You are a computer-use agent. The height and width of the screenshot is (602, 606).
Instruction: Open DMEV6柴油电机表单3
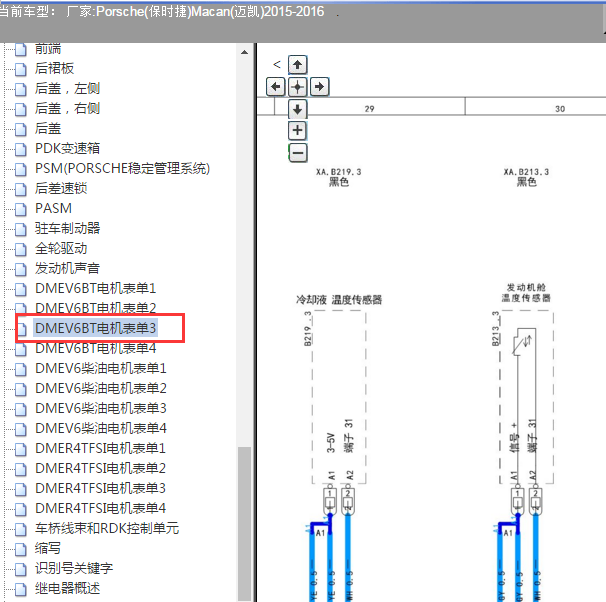tap(100, 408)
